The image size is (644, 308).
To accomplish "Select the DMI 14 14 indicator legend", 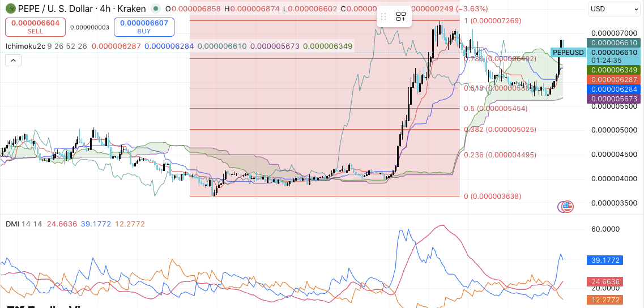I will click(24, 224).
